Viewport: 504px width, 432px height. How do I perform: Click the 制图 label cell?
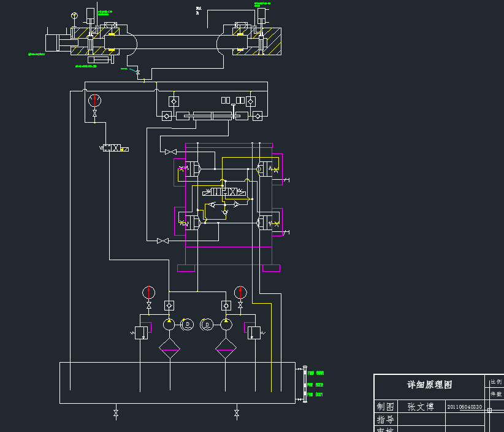(386, 407)
